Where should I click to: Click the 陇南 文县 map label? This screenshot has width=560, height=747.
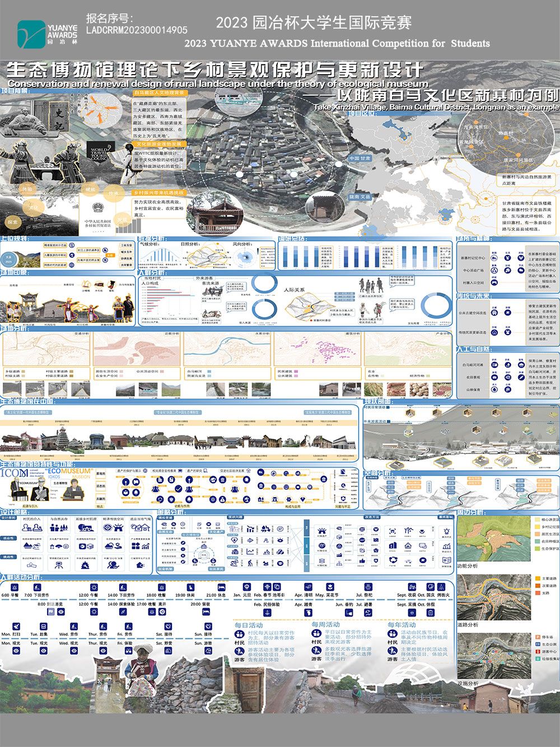click(360, 197)
